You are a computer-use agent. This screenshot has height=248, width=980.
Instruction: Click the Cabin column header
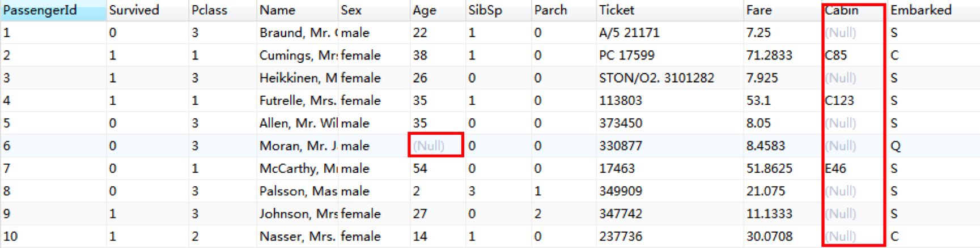tap(842, 10)
